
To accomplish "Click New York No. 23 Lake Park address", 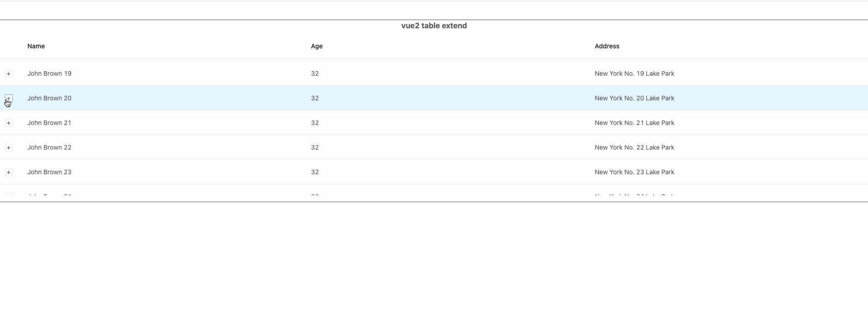I will (x=634, y=172).
